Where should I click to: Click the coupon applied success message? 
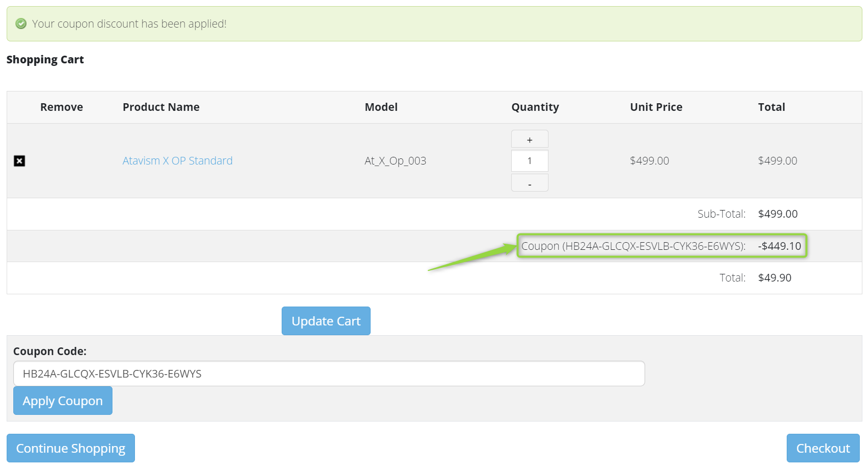click(129, 24)
